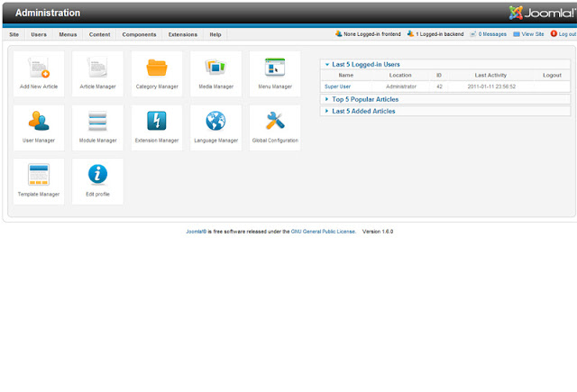Click the 0 Messages link
Screen dimensions: 577x392
click(492, 34)
